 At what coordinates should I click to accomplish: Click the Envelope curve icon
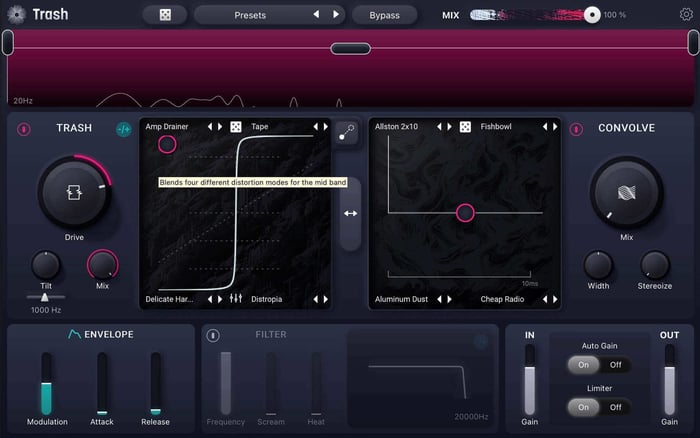point(74,334)
